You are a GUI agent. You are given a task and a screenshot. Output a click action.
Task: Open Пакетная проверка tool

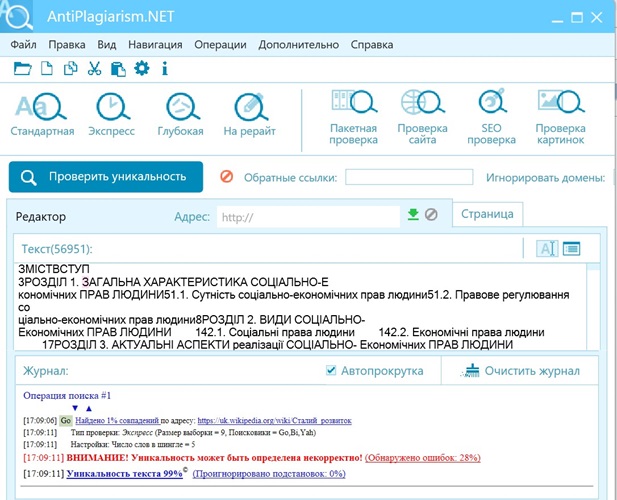point(353,117)
